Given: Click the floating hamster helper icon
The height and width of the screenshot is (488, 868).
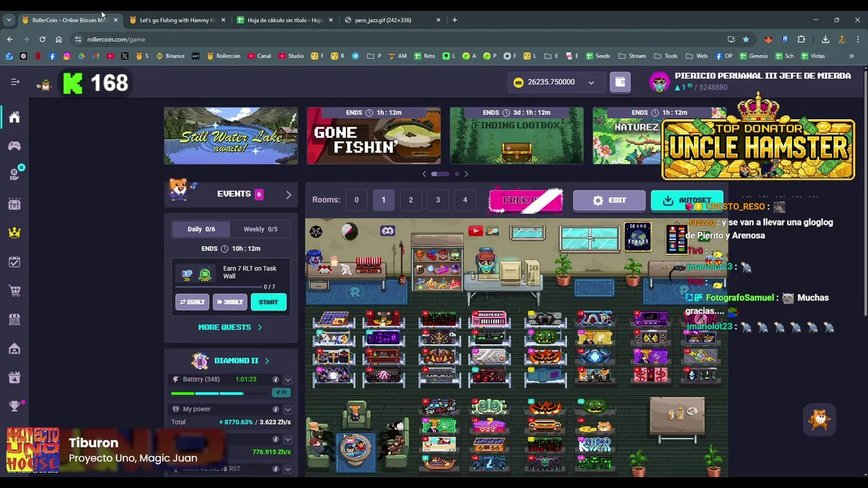Looking at the screenshot, I should pyautogui.click(x=820, y=420).
